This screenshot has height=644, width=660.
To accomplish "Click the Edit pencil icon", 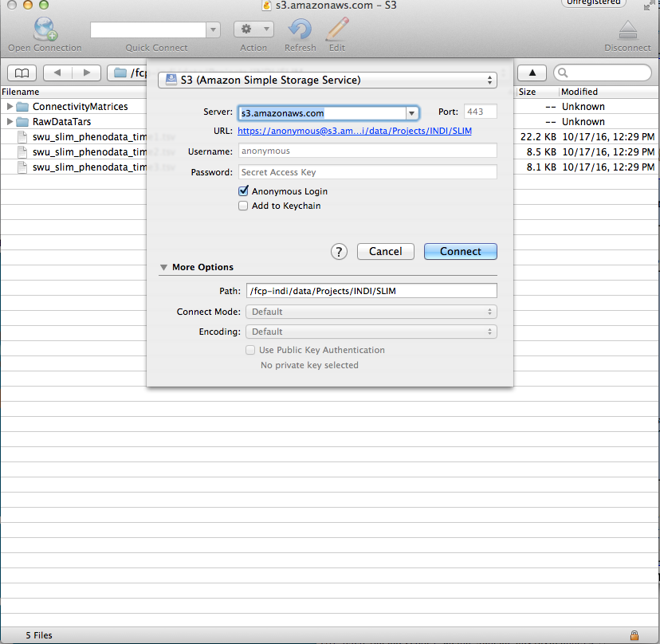I will click(x=337, y=29).
